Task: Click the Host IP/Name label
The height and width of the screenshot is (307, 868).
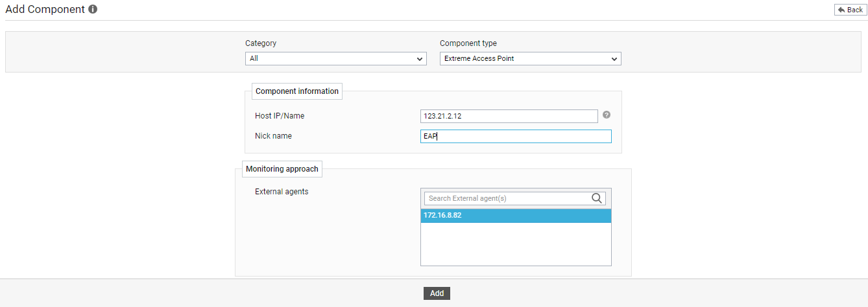Action: click(280, 116)
